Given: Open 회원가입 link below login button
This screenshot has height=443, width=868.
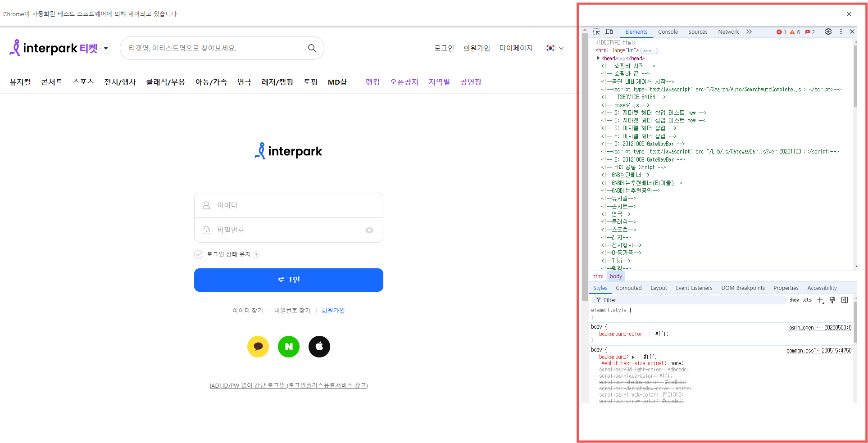Looking at the screenshot, I should (333, 311).
